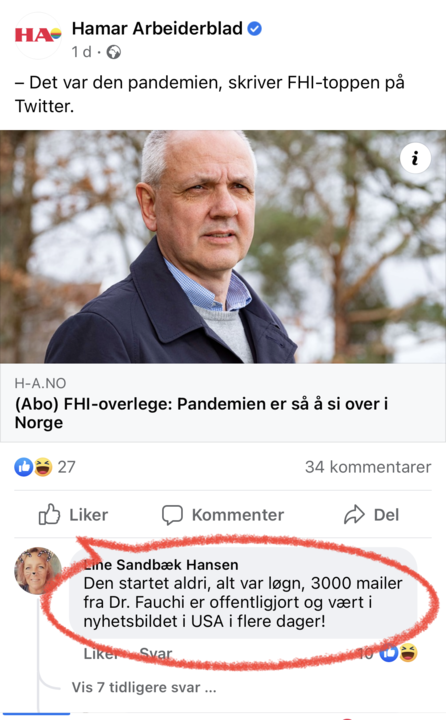Click the Line Sandbæk Hansen name
Screen dimensions: 446x720
pyautogui.click(x=161, y=564)
